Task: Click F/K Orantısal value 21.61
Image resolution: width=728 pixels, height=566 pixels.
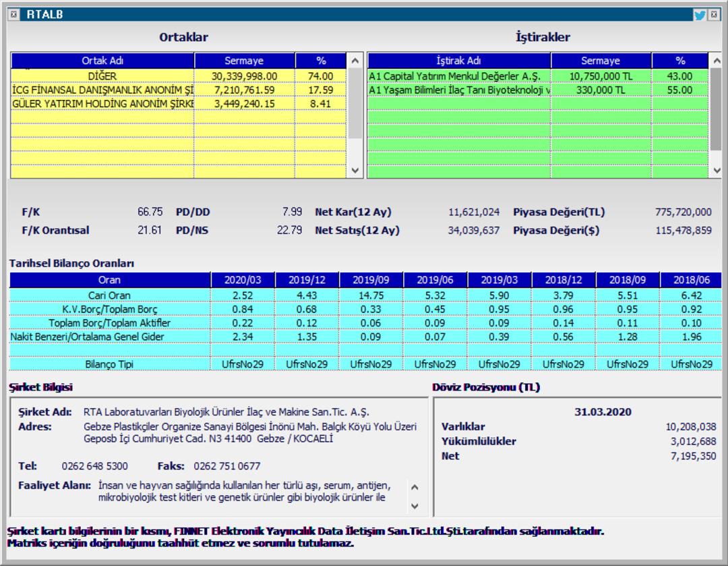Action: [x=150, y=230]
